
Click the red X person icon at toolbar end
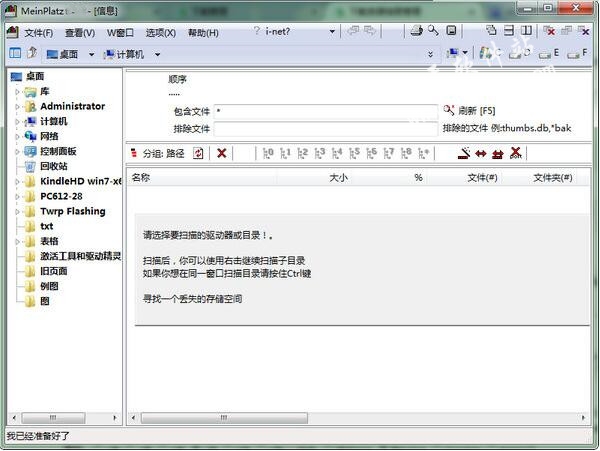point(515,153)
